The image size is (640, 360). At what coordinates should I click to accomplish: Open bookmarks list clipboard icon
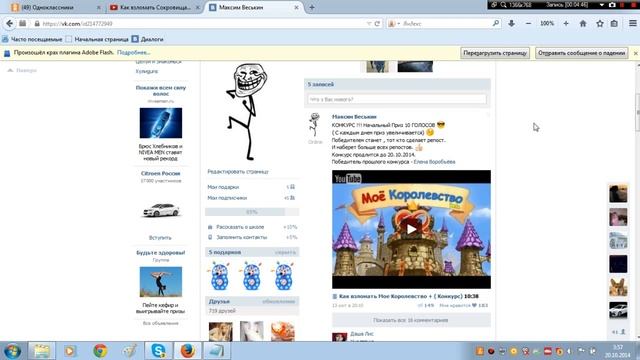614,24
